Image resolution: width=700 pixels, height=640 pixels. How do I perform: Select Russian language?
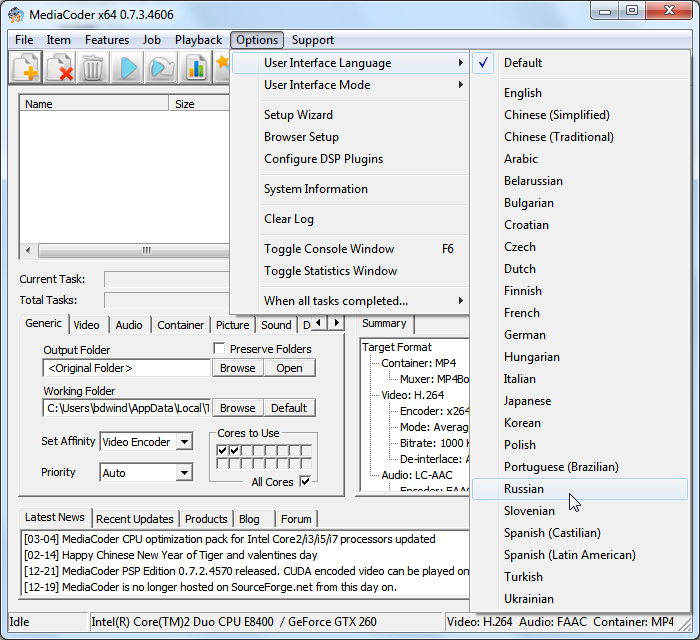pyautogui.click(x=579, y=489)
